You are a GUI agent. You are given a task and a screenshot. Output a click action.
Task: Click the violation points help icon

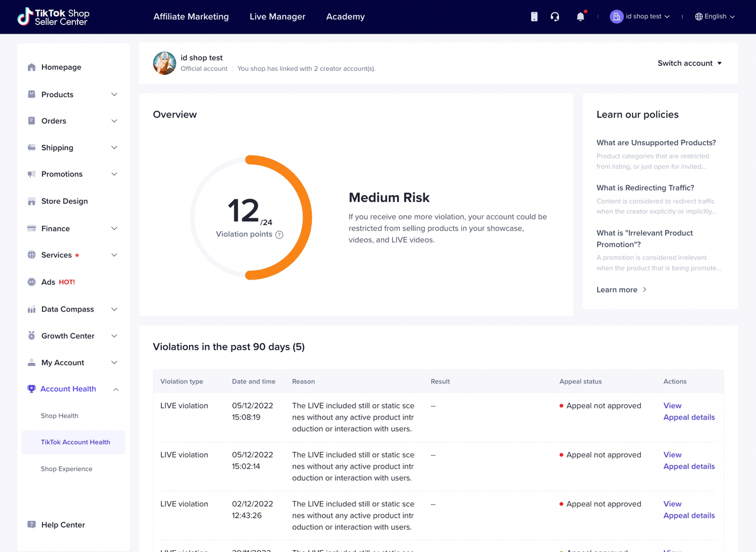coord(279,235)
